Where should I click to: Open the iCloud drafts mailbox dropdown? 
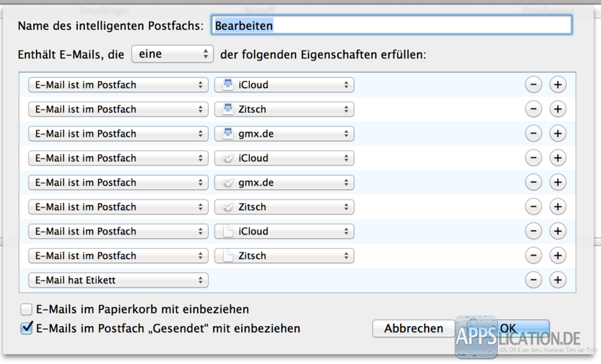click(284, 231)
